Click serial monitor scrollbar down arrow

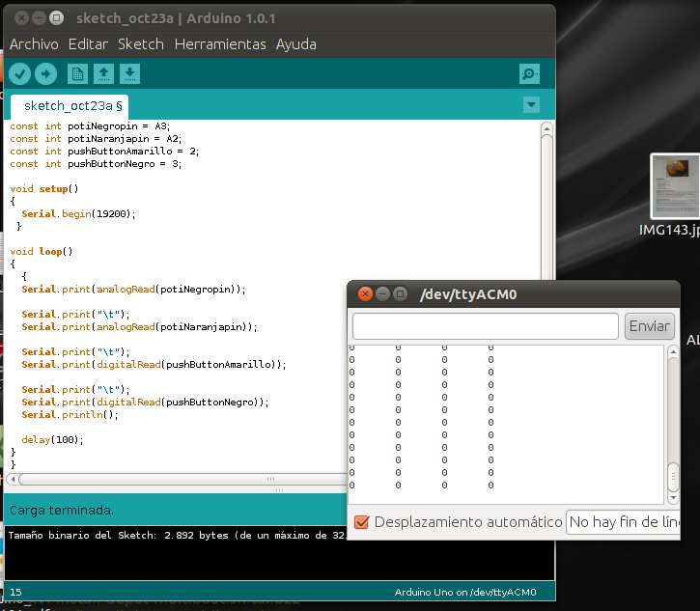[673, 498]
